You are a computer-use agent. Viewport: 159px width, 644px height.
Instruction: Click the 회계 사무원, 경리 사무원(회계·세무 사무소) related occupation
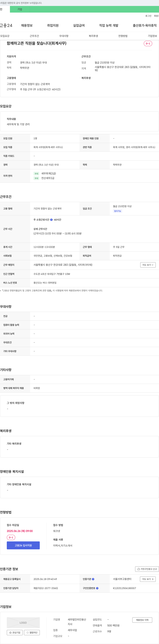134,147
